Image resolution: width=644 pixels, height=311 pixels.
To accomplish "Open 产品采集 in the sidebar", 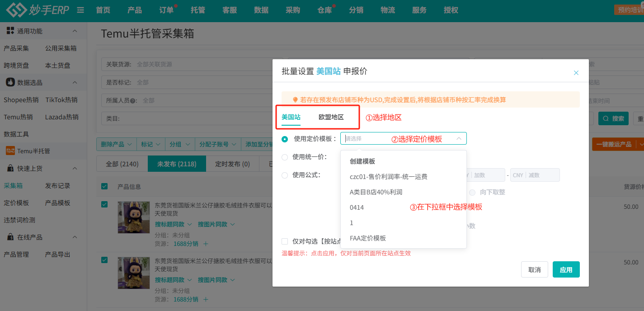I will [x=16, y=48].
